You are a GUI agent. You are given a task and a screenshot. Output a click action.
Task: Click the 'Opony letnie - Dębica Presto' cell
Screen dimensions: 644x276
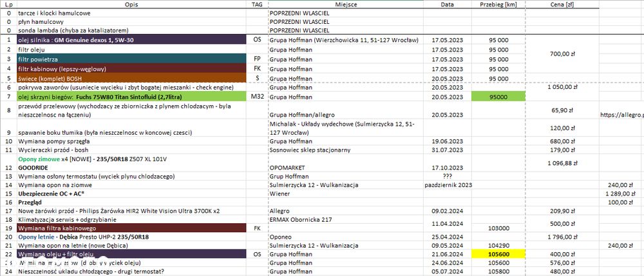coord(131,237)
